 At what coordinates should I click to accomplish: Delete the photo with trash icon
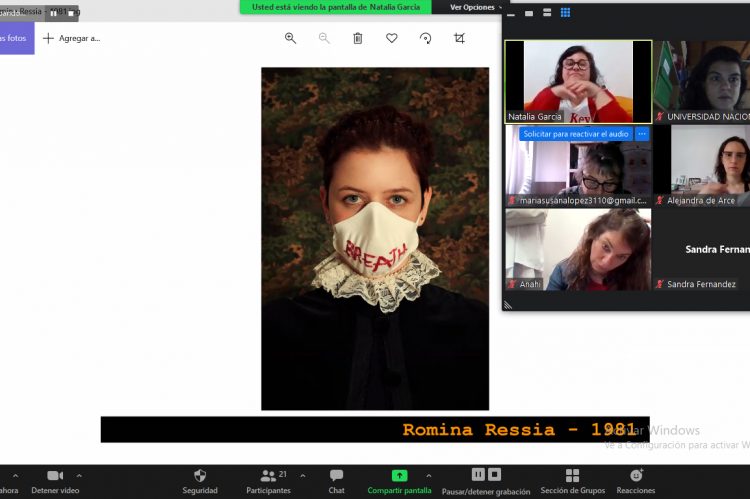coord(357,38)
